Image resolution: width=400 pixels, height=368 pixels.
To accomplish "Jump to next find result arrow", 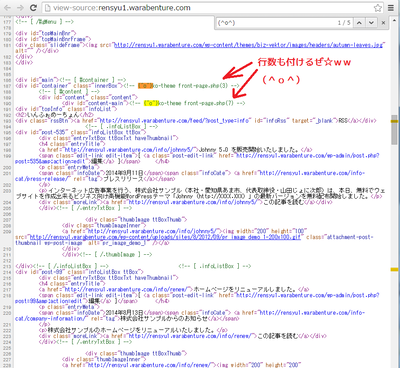I will coord(371,23).
